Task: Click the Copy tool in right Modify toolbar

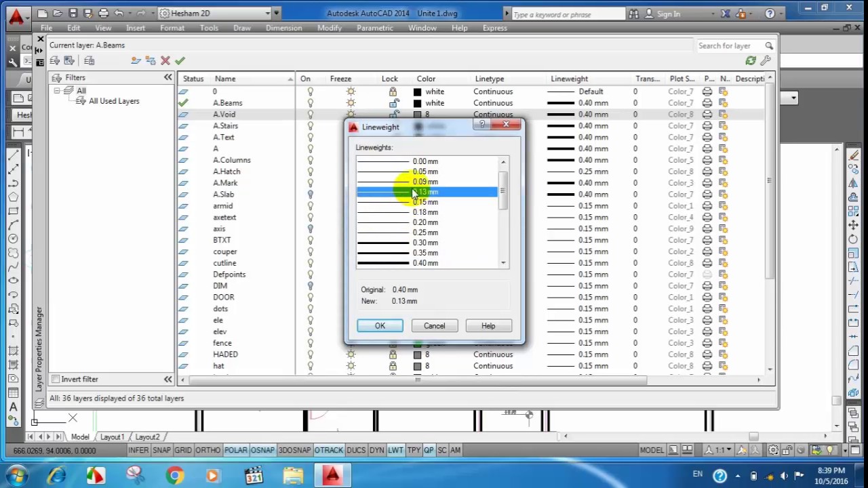Action: coord(854,169)
